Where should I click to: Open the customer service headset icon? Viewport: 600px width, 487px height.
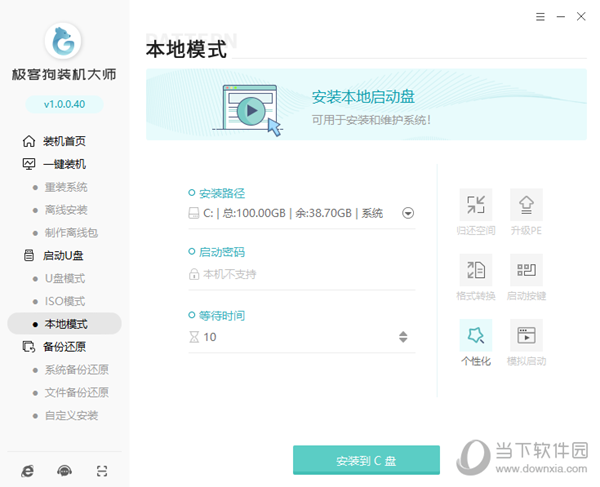point(64,471)
